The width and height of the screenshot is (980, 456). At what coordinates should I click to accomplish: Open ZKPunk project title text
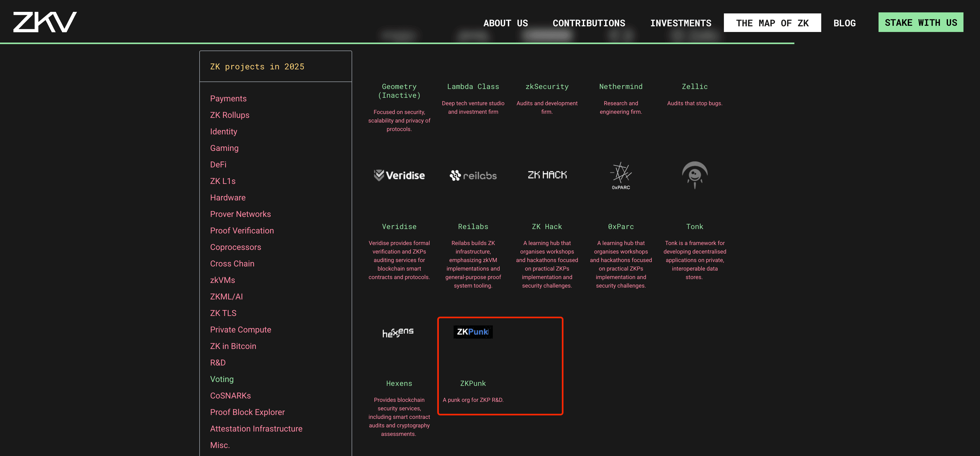click(x=473, y=384)
